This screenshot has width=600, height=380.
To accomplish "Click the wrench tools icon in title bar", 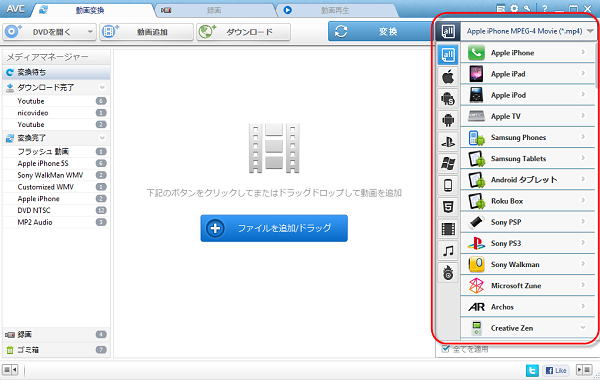I will [527, 8].
